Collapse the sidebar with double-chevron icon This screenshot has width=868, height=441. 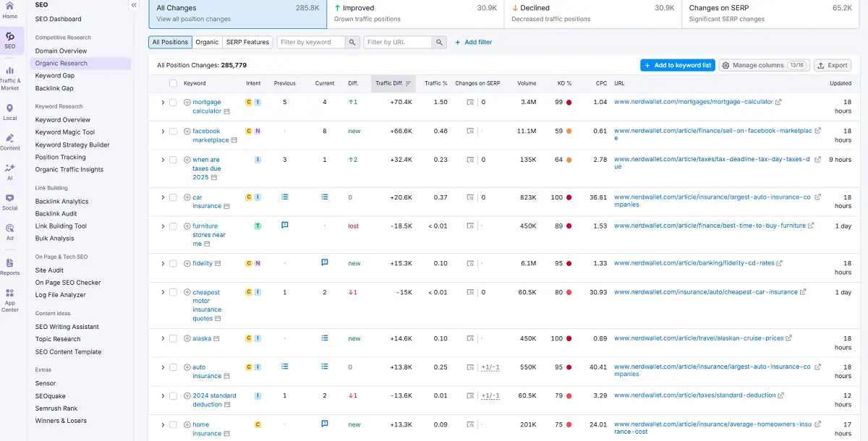pyautogui.click(x=134, y=5)
